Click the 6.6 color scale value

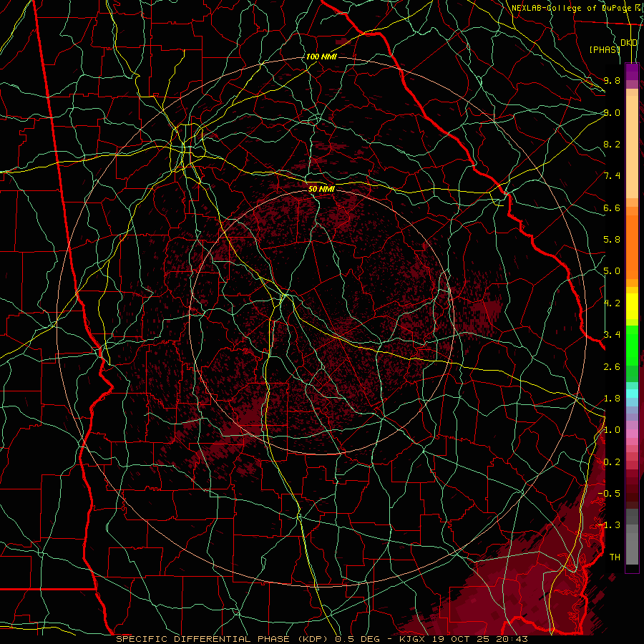pyautogui.click(x=612, y=208)
